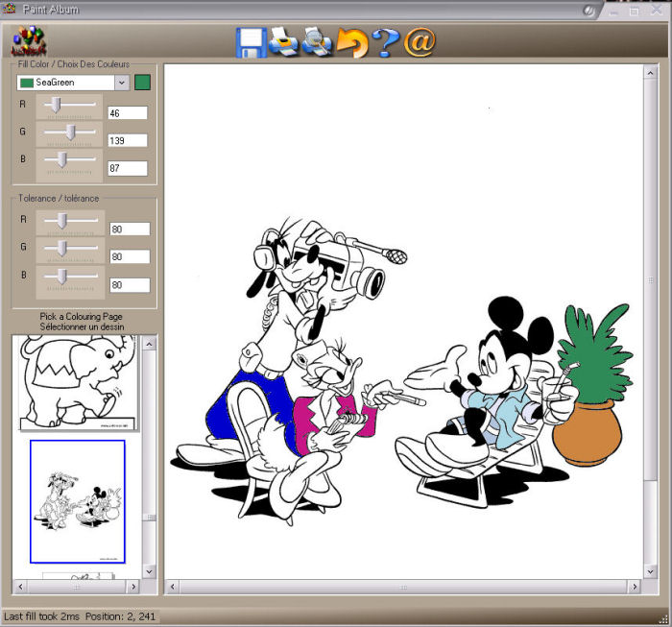Open the SeaGreen color dropdown arrow
The height and width of the screenshot is (627, 672).
(122, 83)
